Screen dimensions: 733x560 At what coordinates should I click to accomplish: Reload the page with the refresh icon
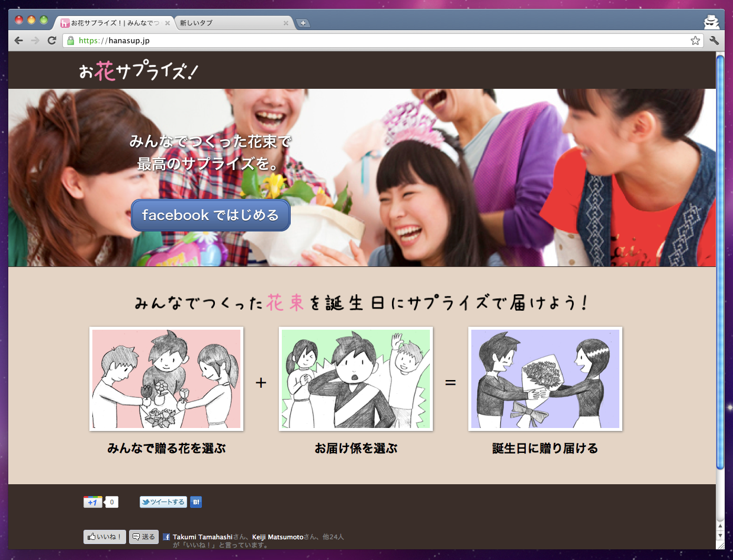coord(52,41)
